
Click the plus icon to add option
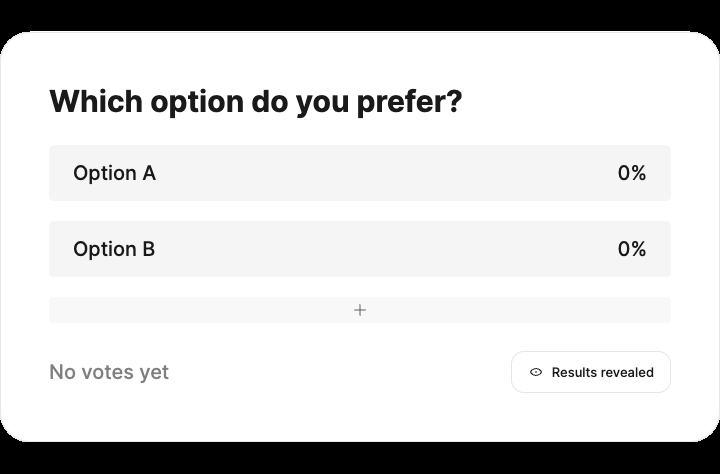[x=360, y=310]
